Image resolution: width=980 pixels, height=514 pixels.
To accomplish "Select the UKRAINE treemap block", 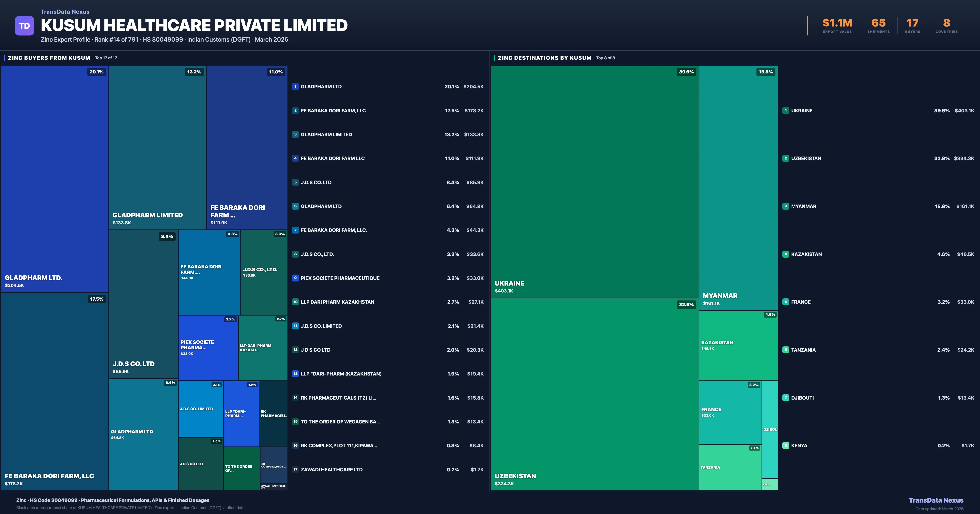I will click(595, 181).
